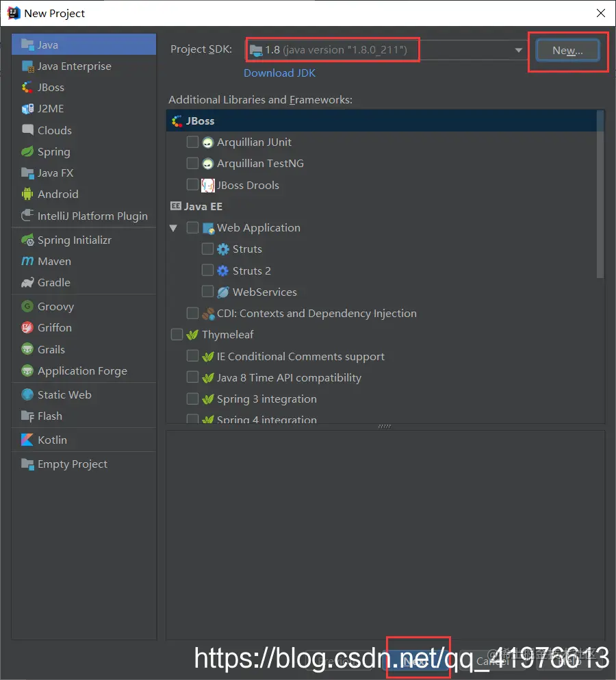The width and height of the screenshot is (616, 680).
Task: Click the Maven m icon
Action: (x=27, y=261)
